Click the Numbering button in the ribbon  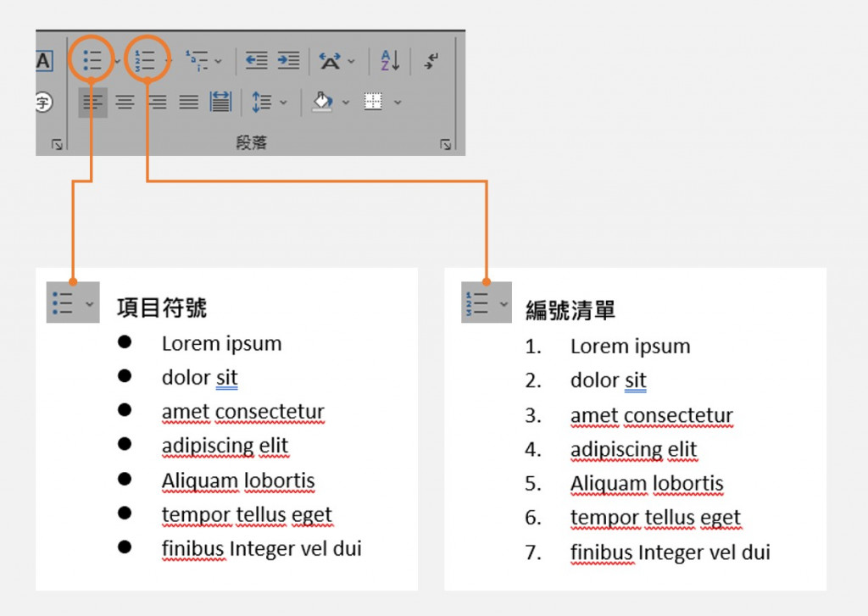pos(145,60)
